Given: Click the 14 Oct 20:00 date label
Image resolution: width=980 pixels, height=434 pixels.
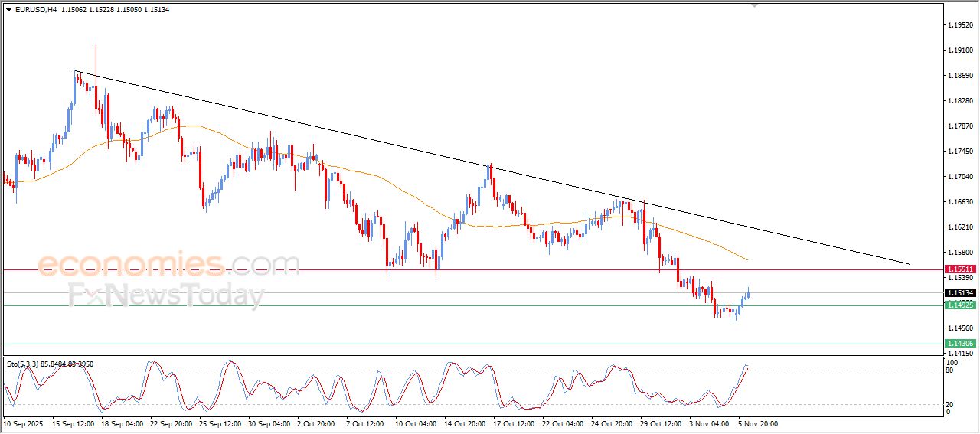Looking at the screenshot, I should click(x=463, y=423).
